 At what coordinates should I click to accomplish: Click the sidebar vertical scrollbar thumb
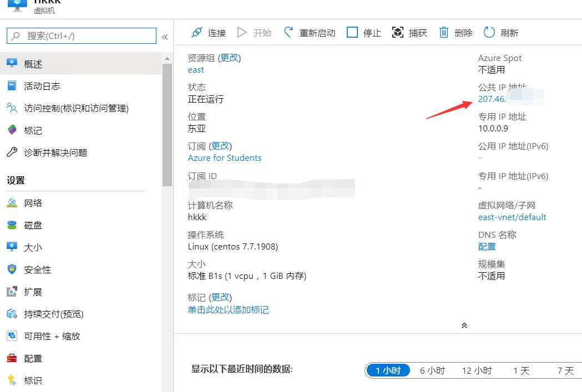[167, 125]
